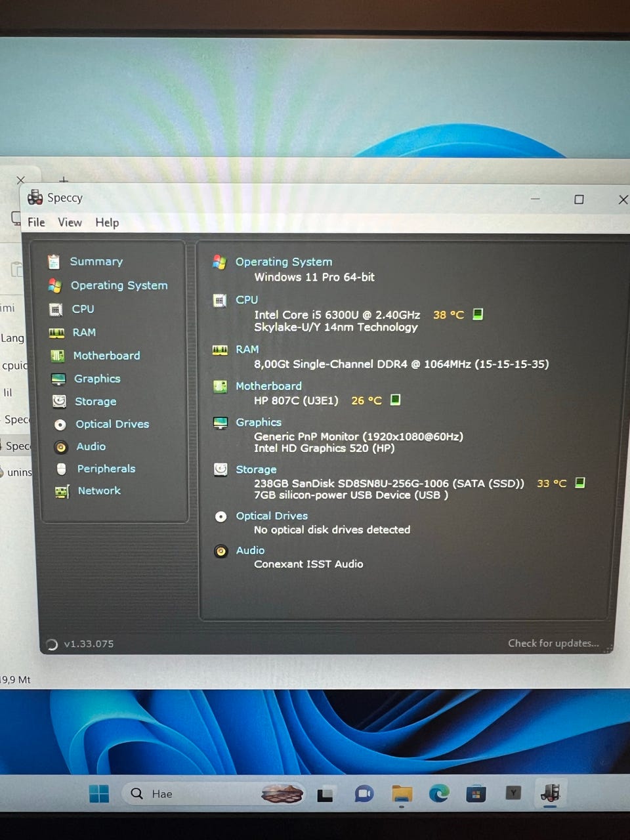Open Peripherals from the sidebar

coord(106,469)
